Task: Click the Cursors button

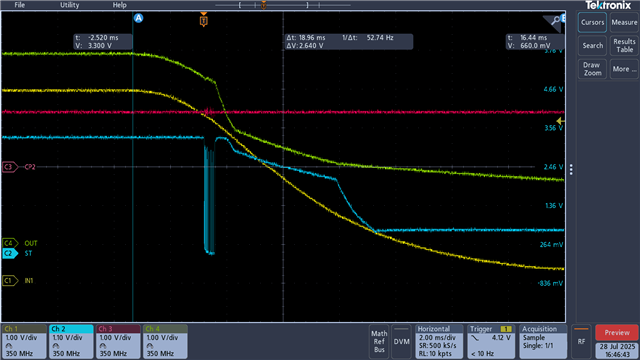Action: click(x=592, y=22)
